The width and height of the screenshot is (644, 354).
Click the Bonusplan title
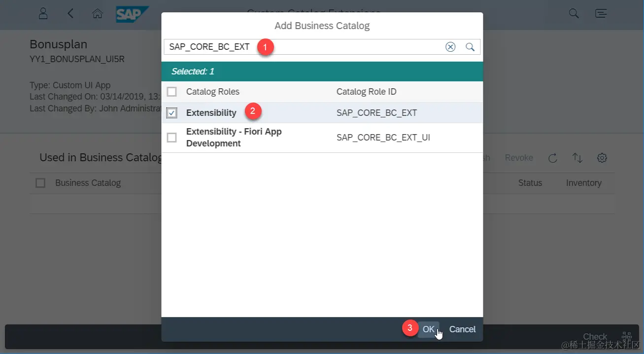tap(58, 44)
